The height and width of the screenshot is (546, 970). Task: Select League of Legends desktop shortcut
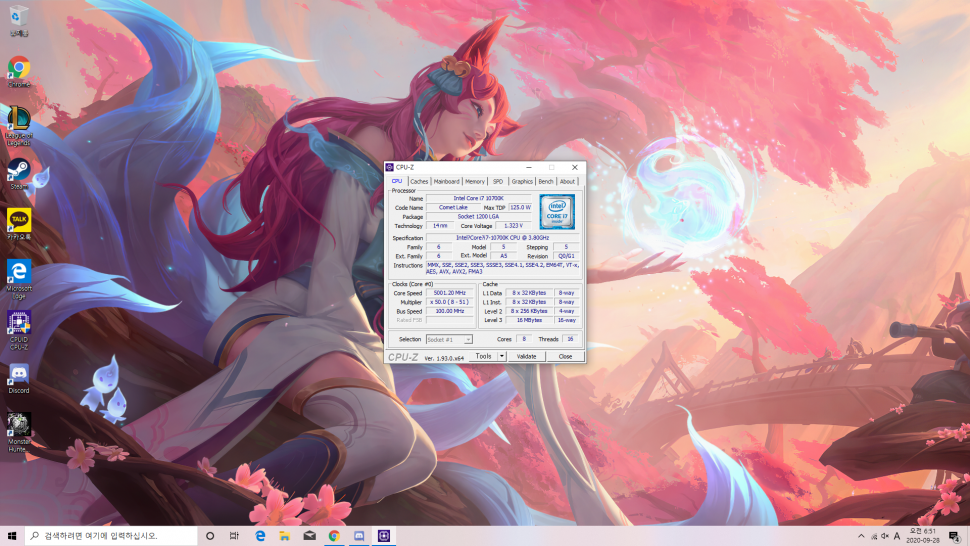19,126
